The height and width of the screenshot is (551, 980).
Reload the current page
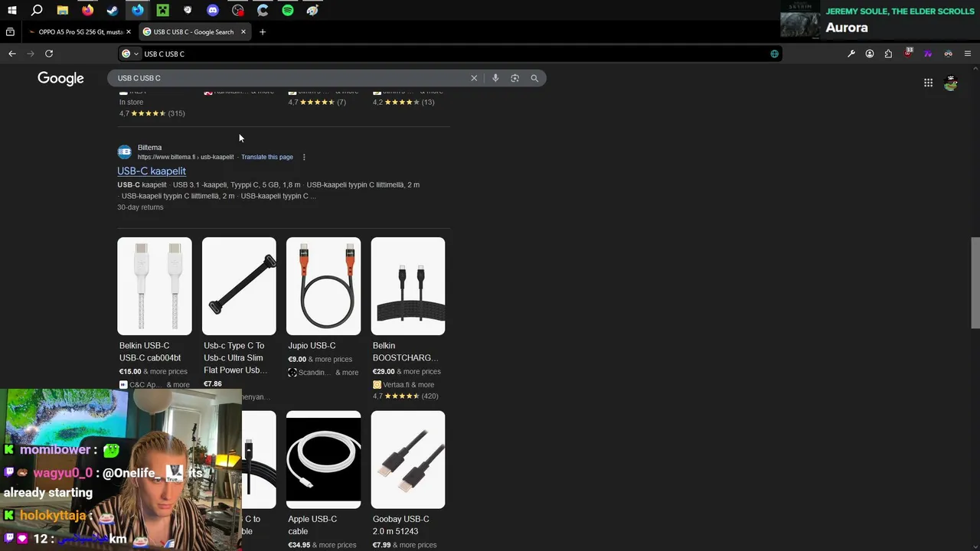(x=49, y=54)
